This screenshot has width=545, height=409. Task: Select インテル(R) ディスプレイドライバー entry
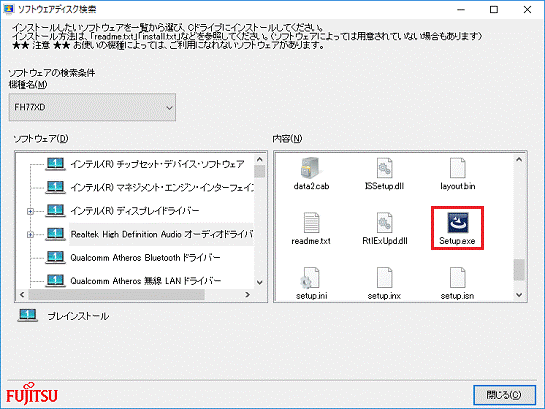(x=135, y=211)
